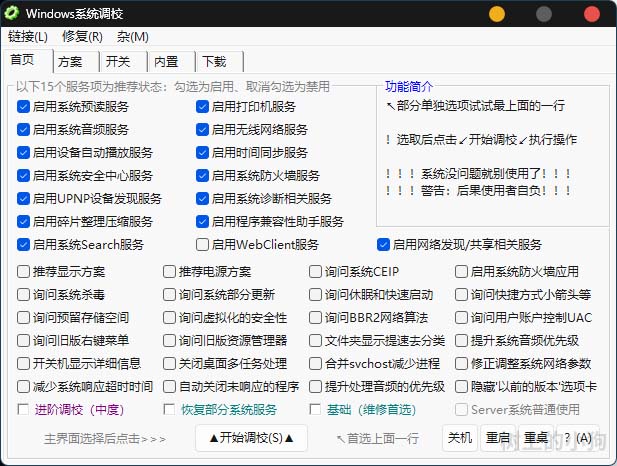Click the 关机 button
617x466 pixels.
point(460,438)
